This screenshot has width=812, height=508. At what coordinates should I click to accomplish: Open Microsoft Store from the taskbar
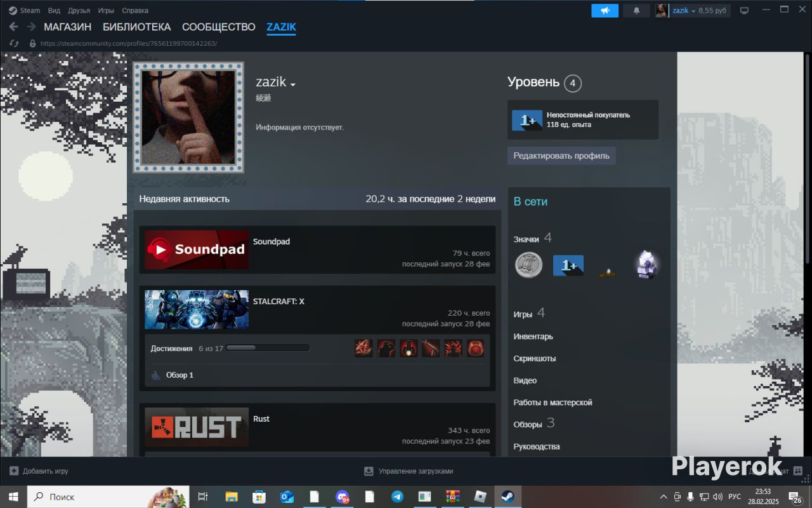259,497
